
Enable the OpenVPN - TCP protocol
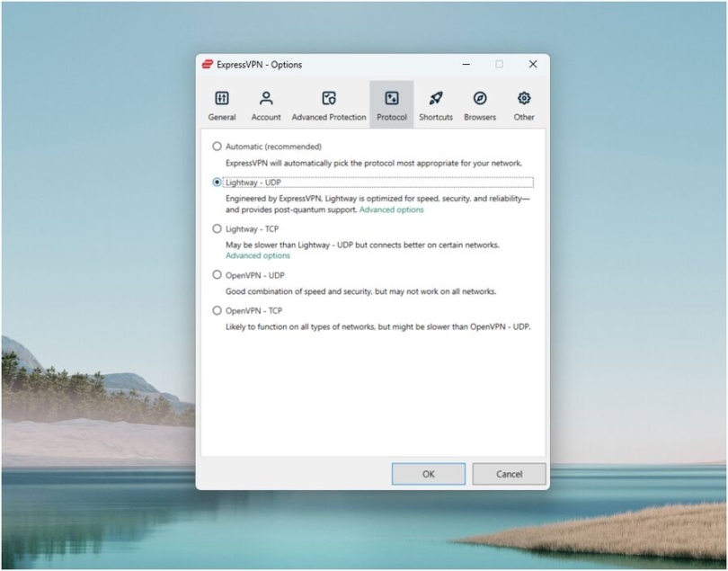(x=217, y=310)
